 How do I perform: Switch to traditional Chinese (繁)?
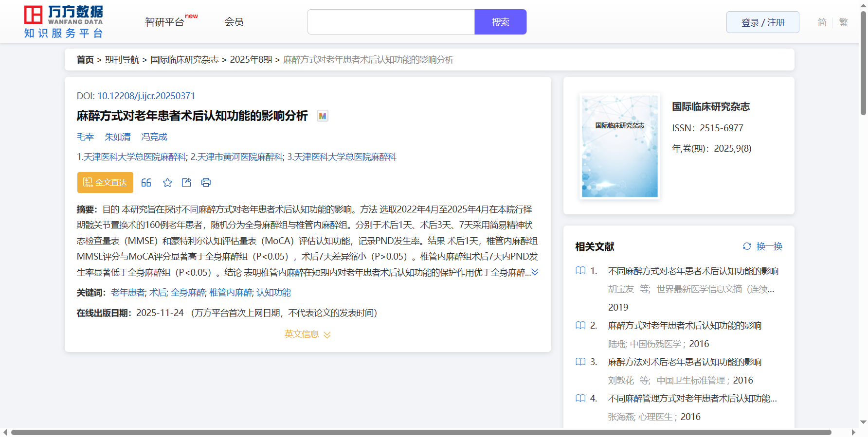pos(844,22)
